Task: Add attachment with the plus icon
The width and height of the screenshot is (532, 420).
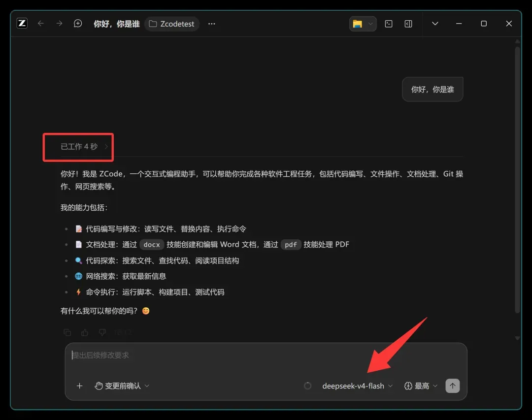Action: click(x=79, y=386)
